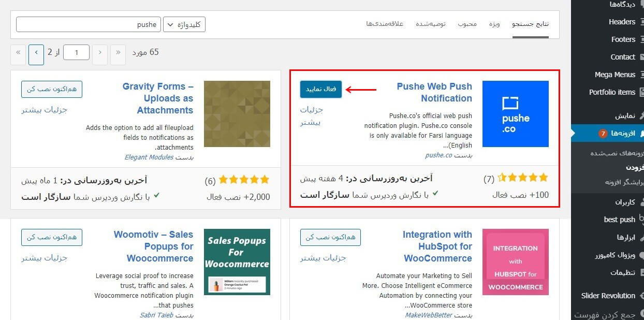Open Slider Revolution in the sidebar
644x320 pixels.
click(x=608, y=296)
